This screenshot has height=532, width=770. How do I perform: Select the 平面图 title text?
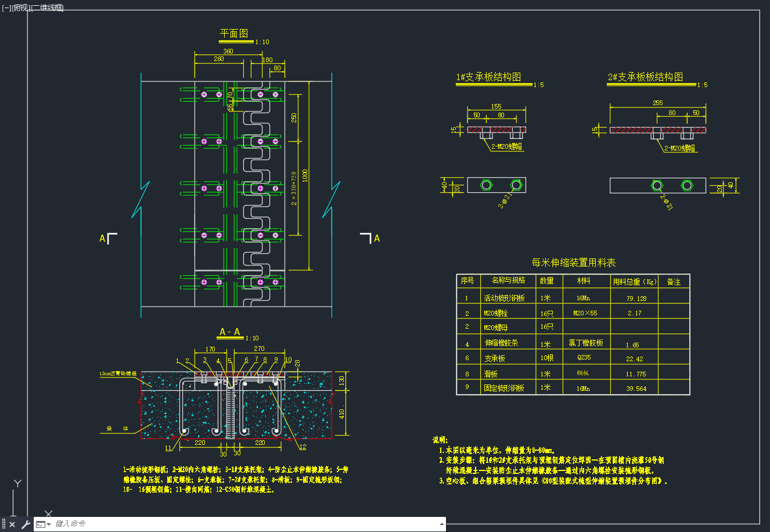[x=234, y=34]
